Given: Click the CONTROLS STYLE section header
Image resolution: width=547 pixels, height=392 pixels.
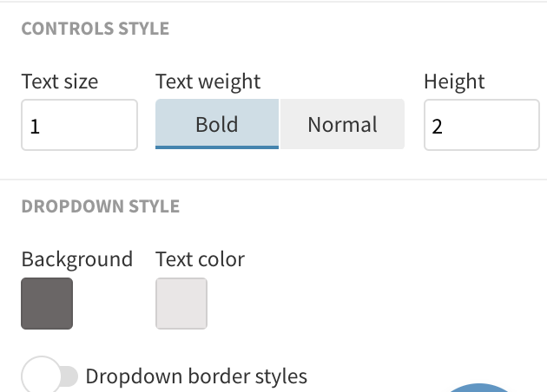Looking at the screenshot, I should pyautogui.click(x=95, y=29).
